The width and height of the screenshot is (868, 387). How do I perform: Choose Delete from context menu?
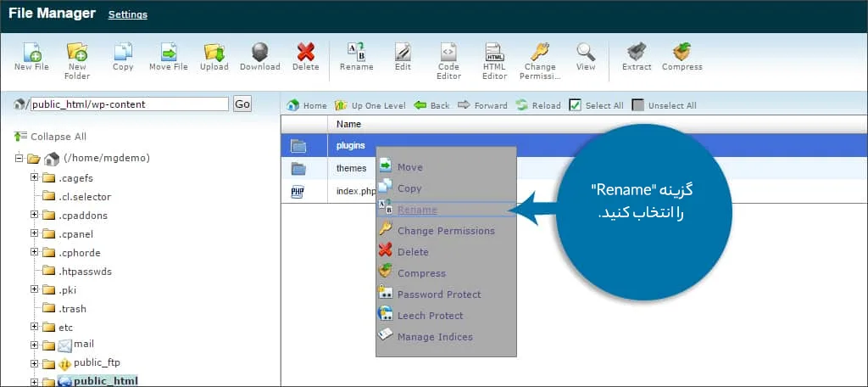413,252
